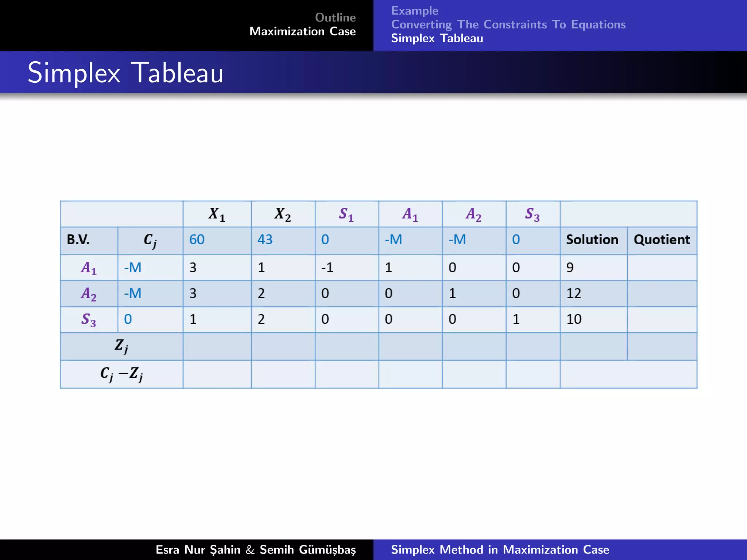Click the B.V. header cell
The width and height of the screenshot is (747, 560).
(78, 240)
